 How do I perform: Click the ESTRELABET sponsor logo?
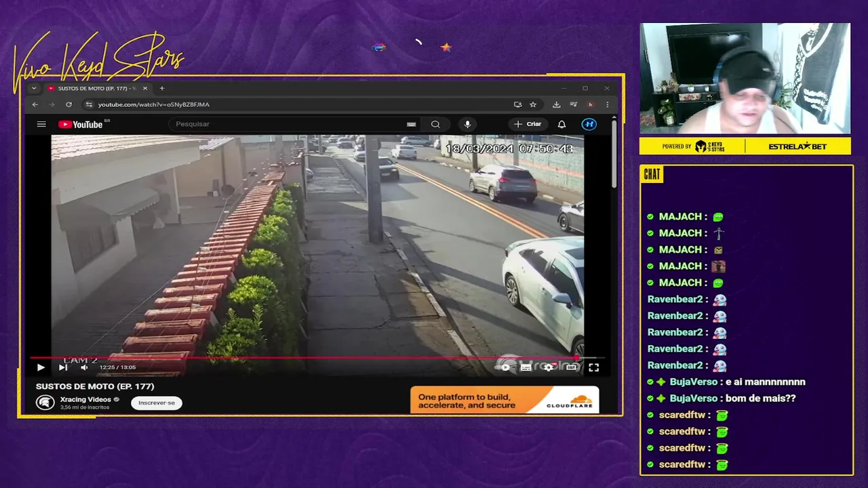point(797,146)
